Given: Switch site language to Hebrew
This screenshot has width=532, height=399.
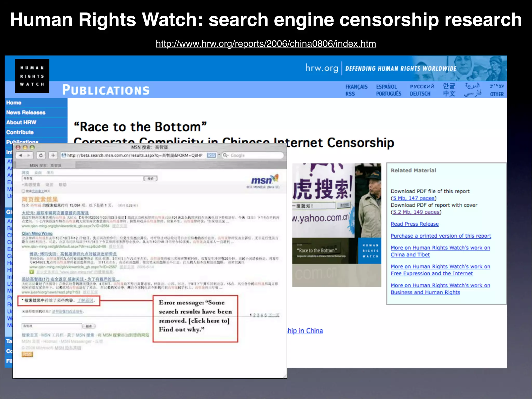Looking at the screenshot, I should pos(497,86).
